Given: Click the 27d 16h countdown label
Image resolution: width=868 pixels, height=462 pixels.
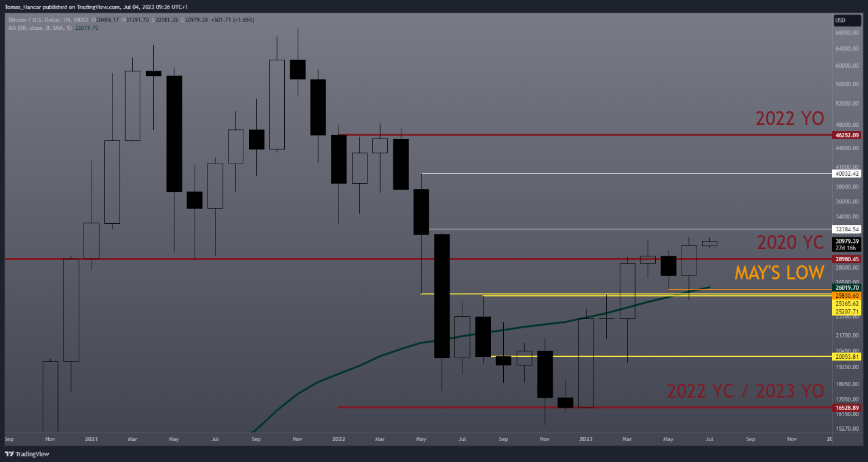Looking at the screenshot, I should tap(847, 248).
